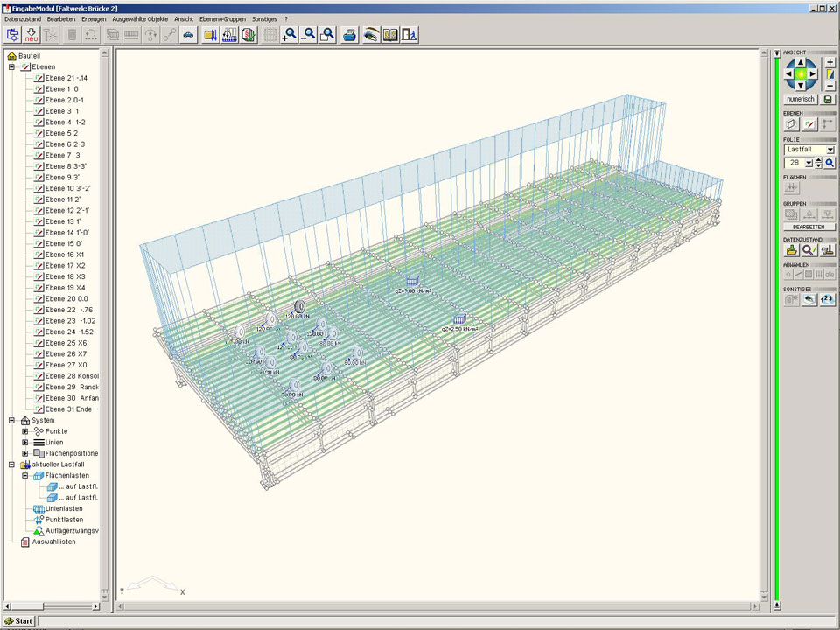Toggle the numbering icon under Sonstiges
Screen dimensions: 840x630
coord(828,299)
